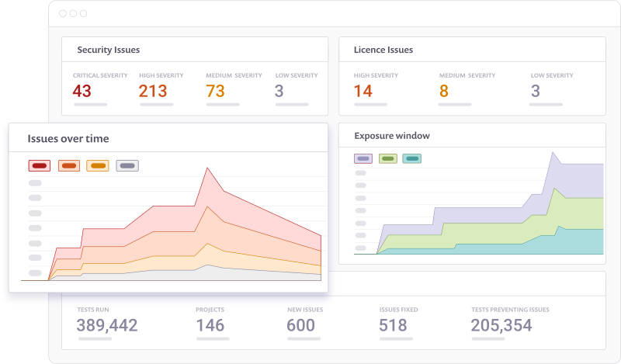Open the 213 high severity security issues
Viewport: 621px width, 364px height.
[x=153, y=91]
